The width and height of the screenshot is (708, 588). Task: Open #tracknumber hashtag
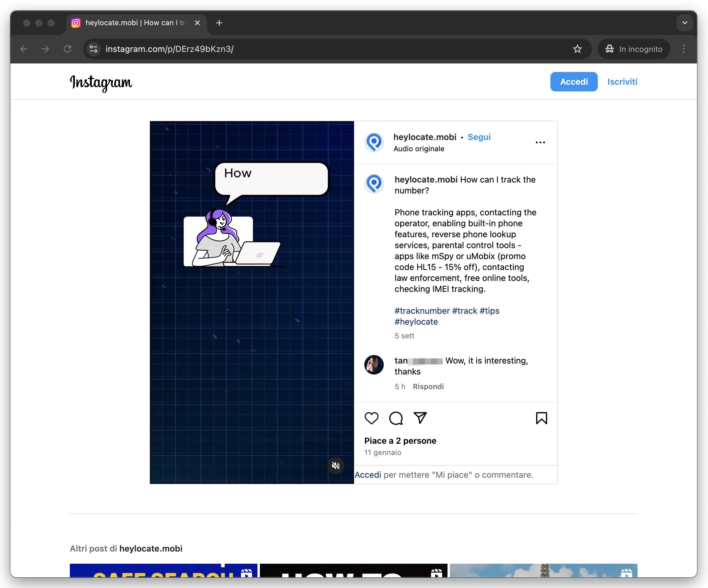pos(422,311)
